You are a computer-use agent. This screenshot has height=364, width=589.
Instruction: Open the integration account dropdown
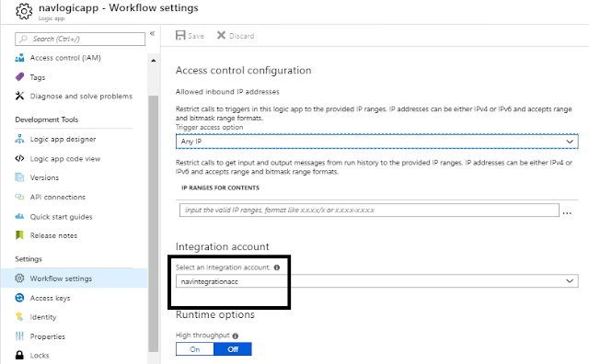coord(376,281)
